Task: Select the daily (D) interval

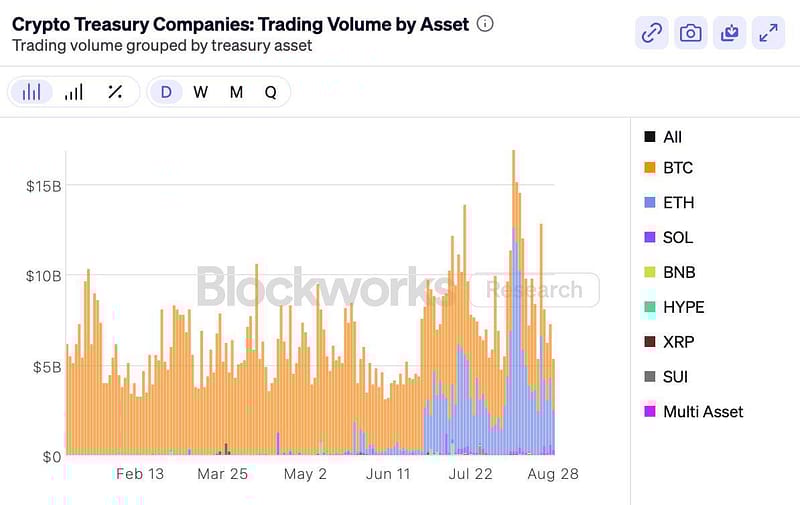Action: (x=166, y=92)
